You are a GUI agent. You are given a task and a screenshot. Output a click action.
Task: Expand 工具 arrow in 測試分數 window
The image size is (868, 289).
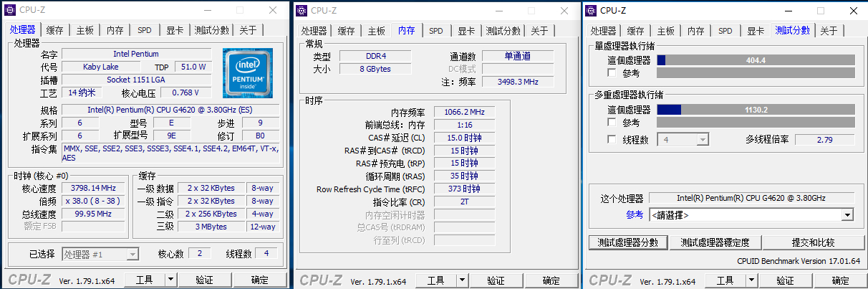click(x=751, y=280)
